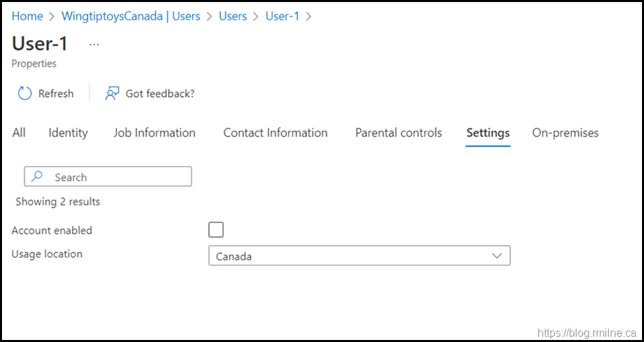The width and height of the screenshot is (644, 342).
Task: Open the Parental controls tab
Action: 398,133
